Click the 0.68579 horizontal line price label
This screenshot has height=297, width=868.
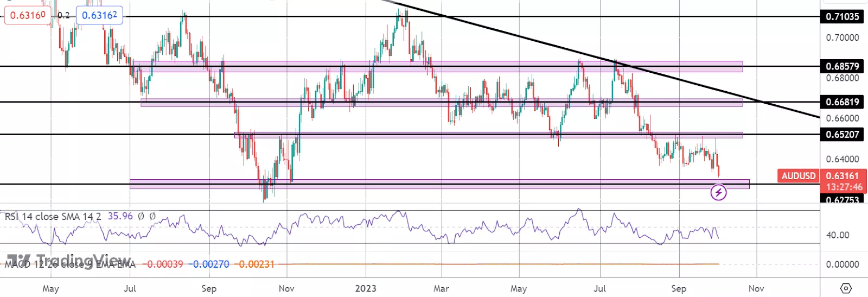click(x=842, y=66)
